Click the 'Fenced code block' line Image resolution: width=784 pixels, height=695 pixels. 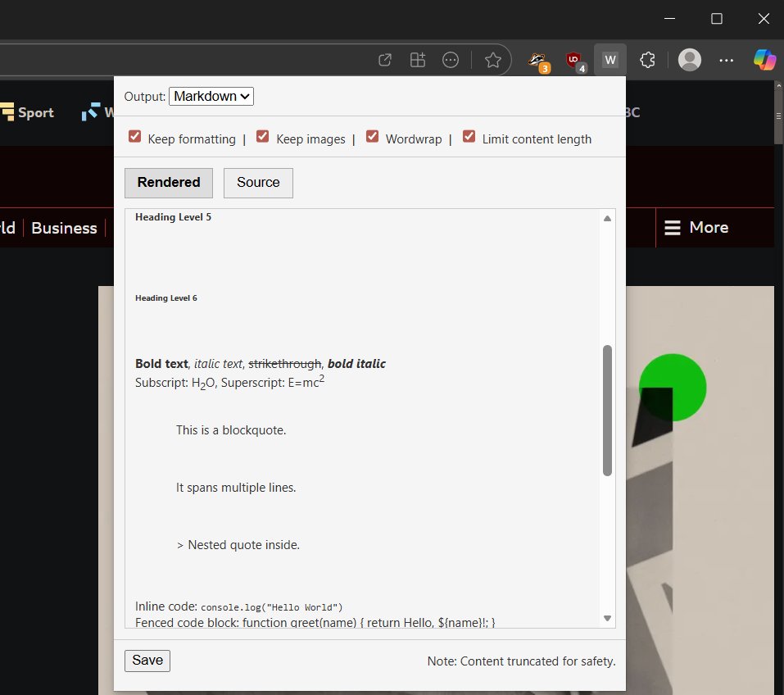pos(315,622)
